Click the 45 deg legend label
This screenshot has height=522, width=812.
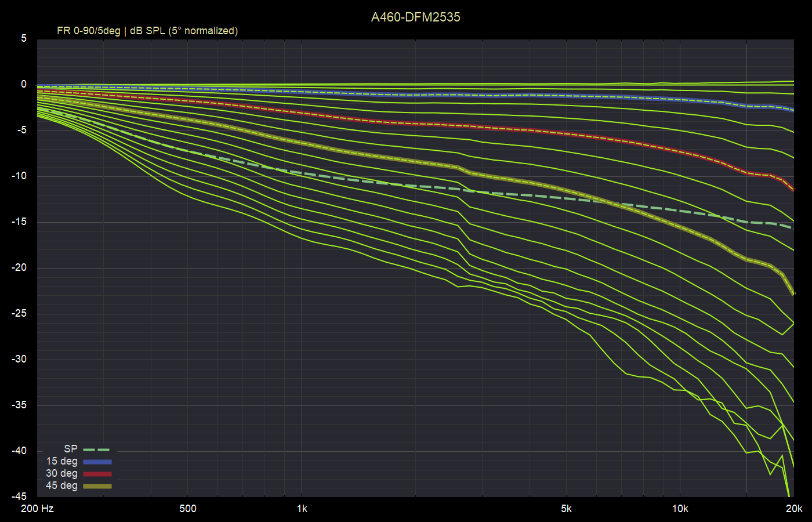(x=62, y=485)
